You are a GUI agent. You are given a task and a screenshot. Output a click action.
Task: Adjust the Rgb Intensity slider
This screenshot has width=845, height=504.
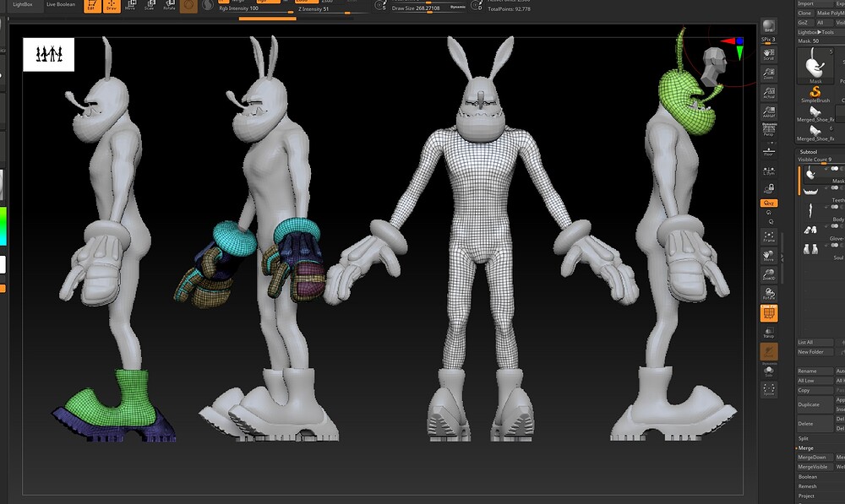256,9
